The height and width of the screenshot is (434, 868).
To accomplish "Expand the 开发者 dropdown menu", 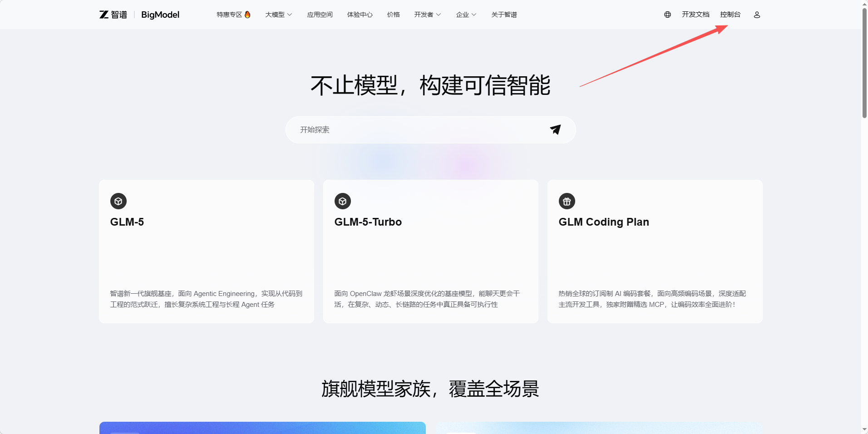I will [427, 15].
